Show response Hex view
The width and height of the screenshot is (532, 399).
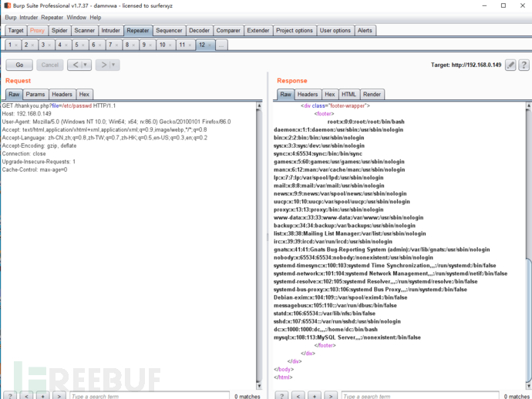[330, 94]
